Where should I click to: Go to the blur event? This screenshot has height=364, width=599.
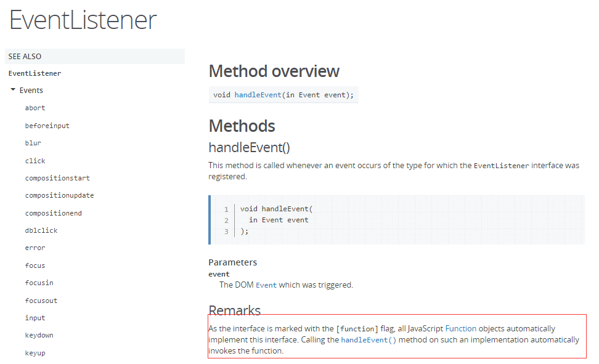(33, 143)
